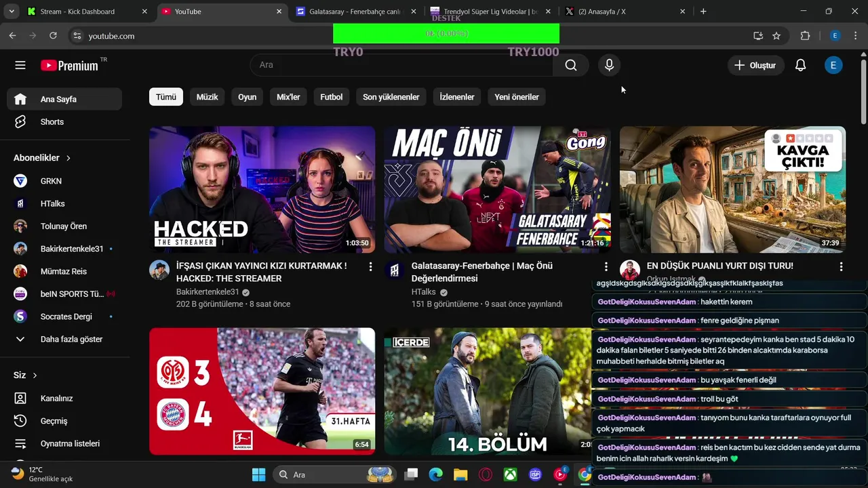Select the Tümü filter chip

click(166, 97)
